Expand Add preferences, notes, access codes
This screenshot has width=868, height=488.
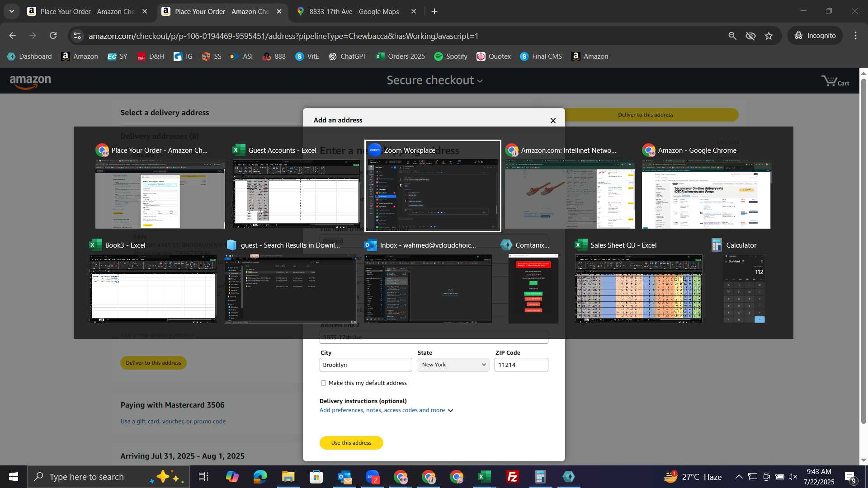coord(387,410)
